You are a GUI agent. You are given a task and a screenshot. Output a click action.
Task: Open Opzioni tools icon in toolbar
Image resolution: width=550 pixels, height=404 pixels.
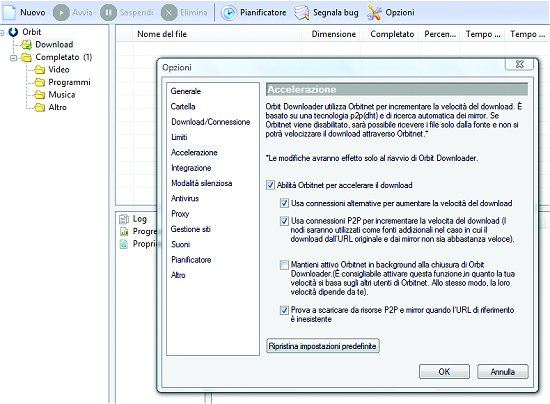(x=374, y=13)
